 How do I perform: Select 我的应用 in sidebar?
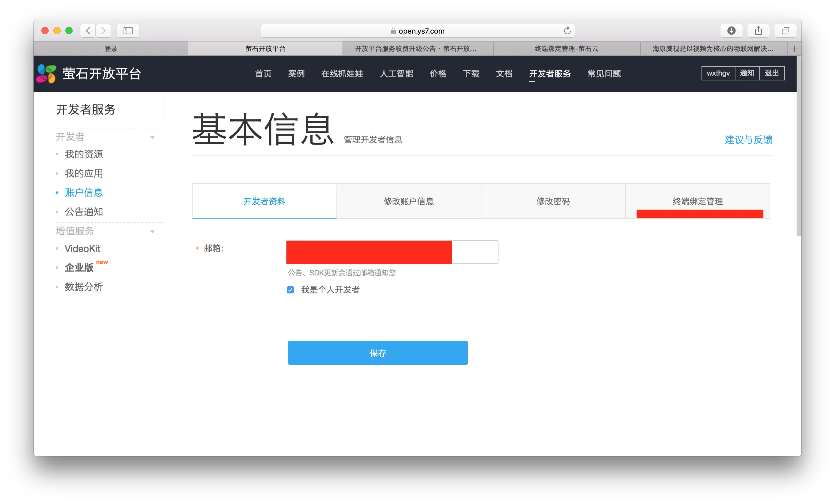click(84, 173)
